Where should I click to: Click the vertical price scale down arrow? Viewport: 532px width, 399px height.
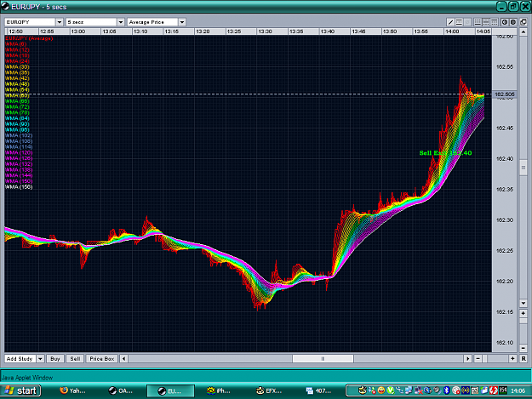(523, 303)
